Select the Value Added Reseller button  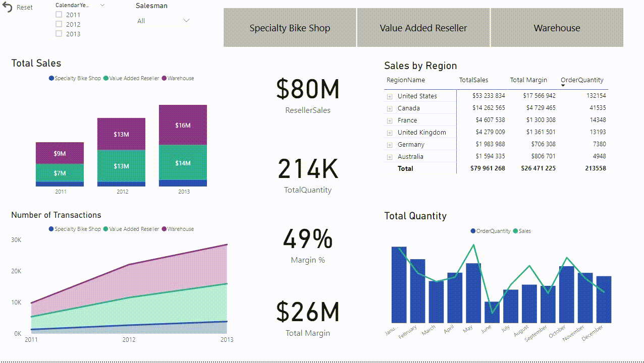tap(423, 28)
